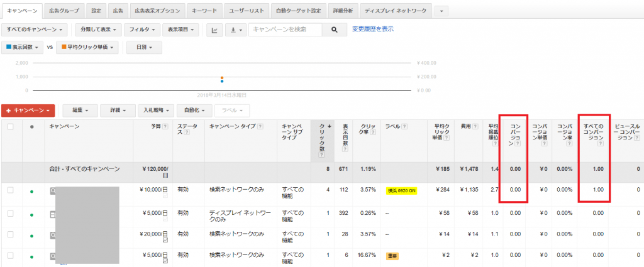Open the ディスプレイ ネットワーク tab
The height and width of the screenshot is (267, 644).
tap(396, 11)
